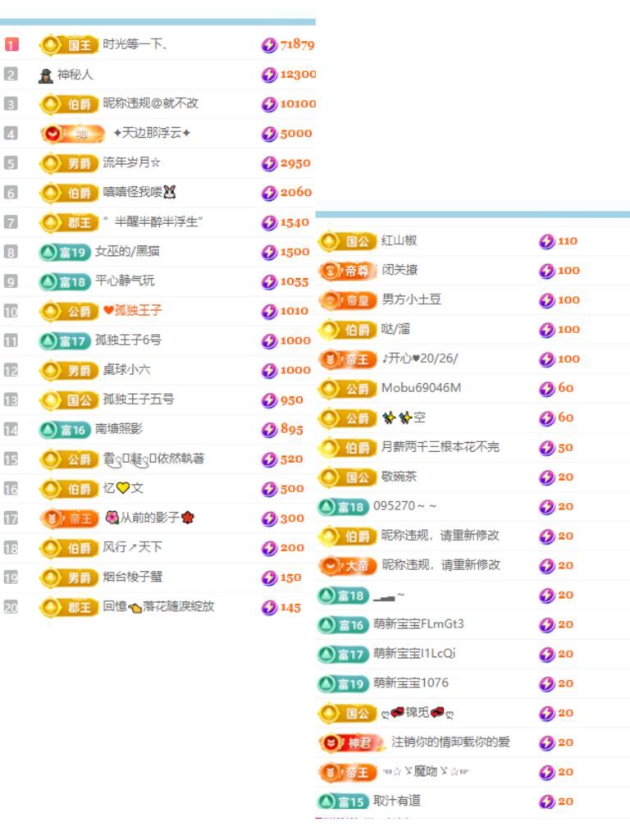Select the username 嘻嘻怪我喽
This screenshot has width=630, height=840.
(139, 192)
